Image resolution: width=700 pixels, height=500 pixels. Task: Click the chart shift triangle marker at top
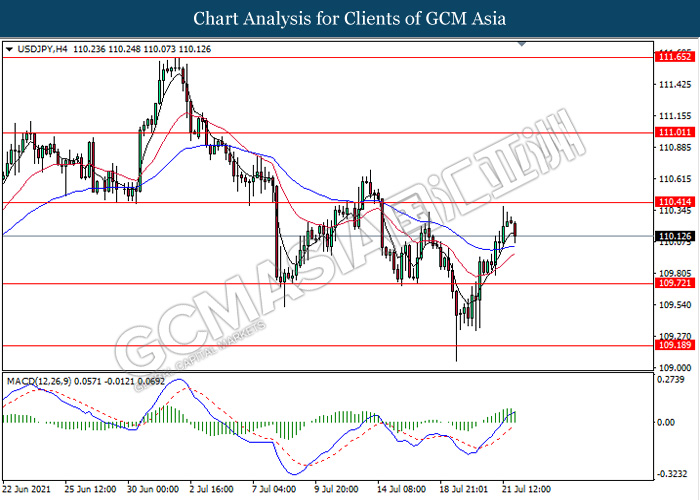(521, 44)
